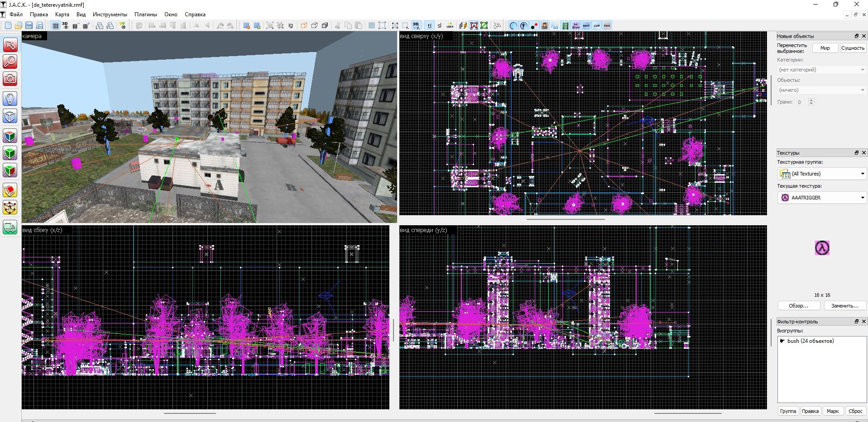Click the AAATRIGGER texture preview swatch

(822, 248)
